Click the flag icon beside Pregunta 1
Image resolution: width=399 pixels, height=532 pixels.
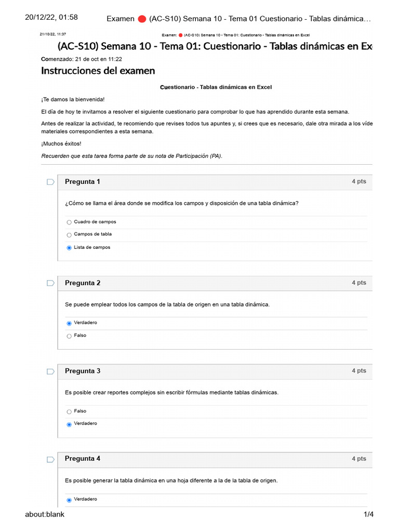coord(50,182)
